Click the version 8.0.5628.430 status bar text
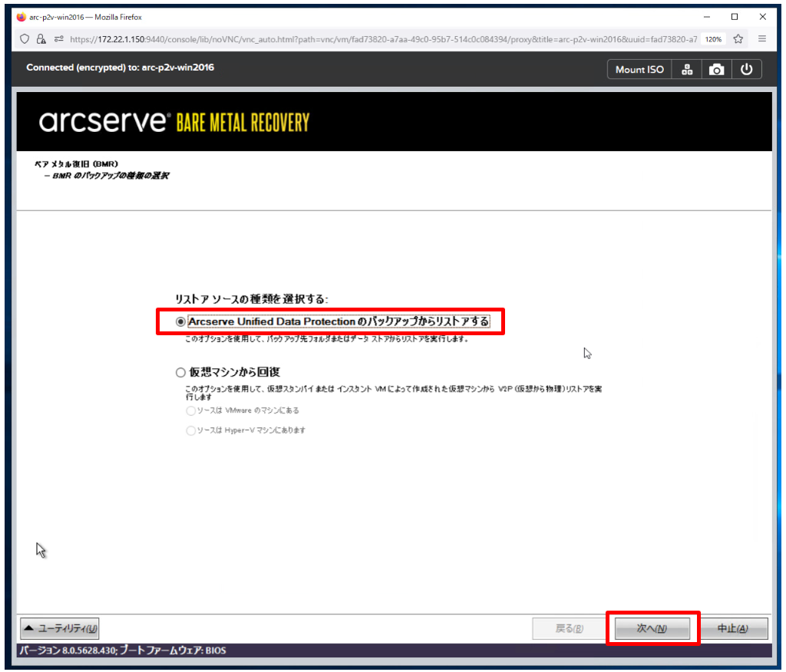 click(122, 651)
